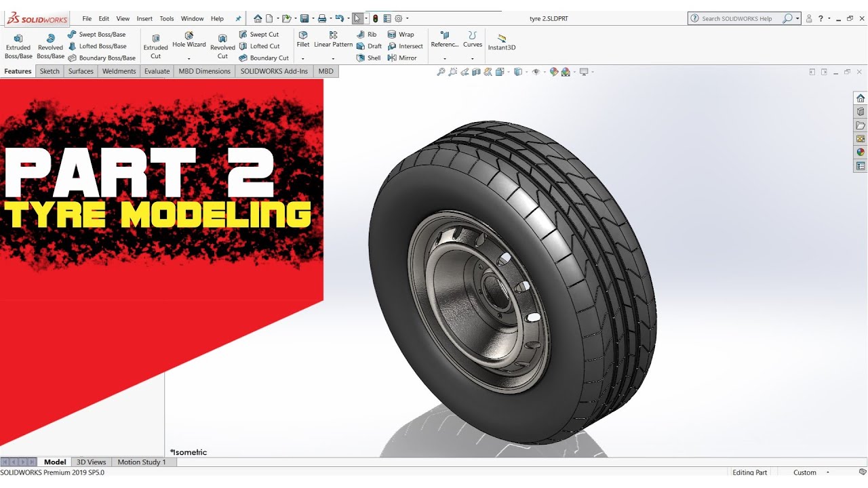Expand the Hole Wizard dropdown arrow

pyautogui.click(x=189, y=58)
